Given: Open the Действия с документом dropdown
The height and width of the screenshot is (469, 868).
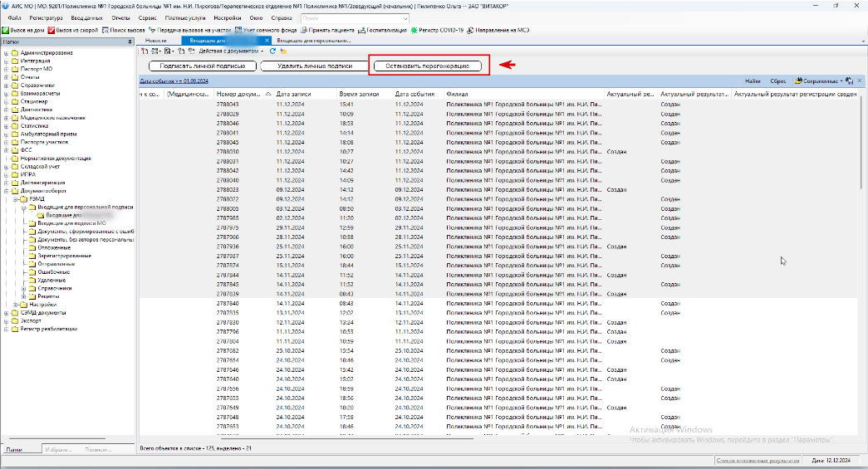Looking at the screenshot, I should (232, 51).
